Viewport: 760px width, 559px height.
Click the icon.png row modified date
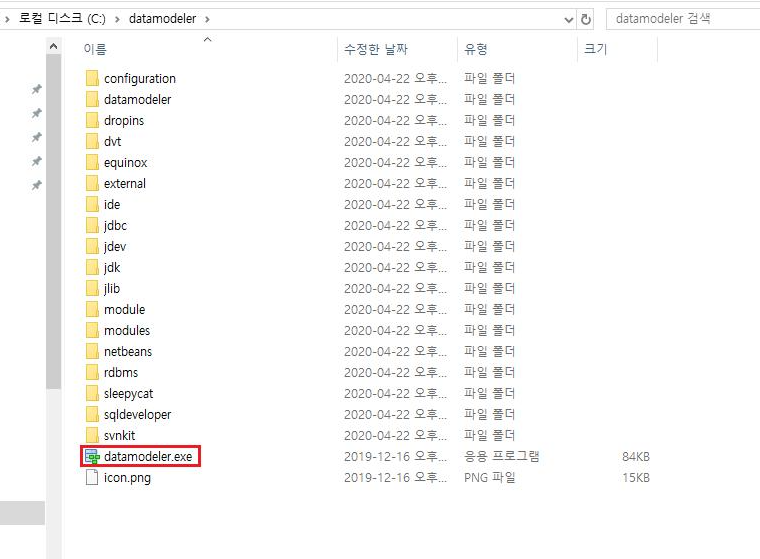click(x=395, y=478)
